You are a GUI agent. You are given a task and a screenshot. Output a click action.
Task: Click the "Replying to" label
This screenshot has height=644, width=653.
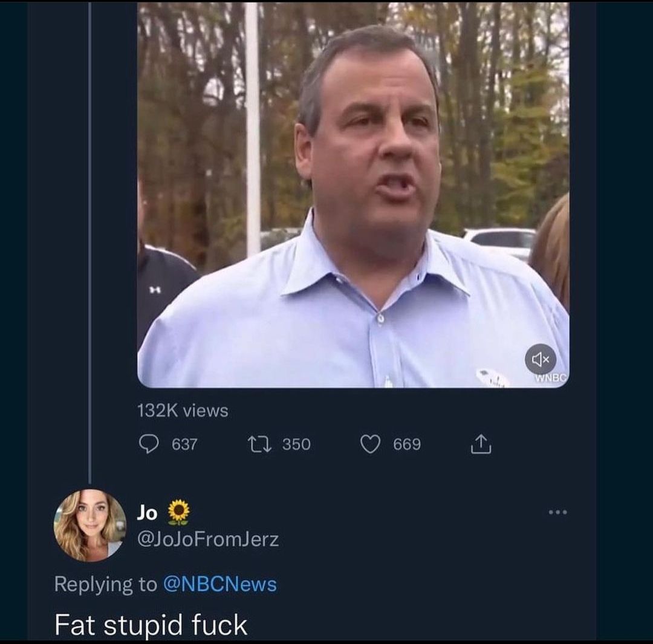tap(105, 584)
